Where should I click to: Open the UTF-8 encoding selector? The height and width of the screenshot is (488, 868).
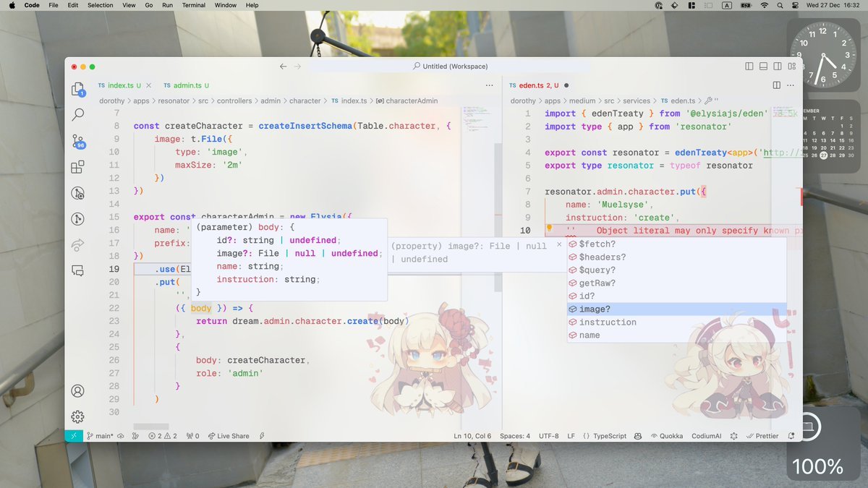[x=548, y=436]
